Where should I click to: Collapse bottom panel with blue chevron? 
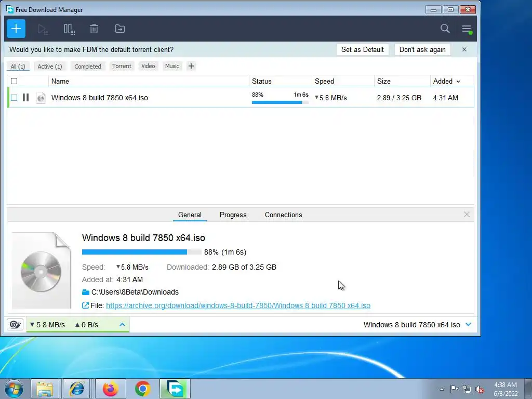469,325
